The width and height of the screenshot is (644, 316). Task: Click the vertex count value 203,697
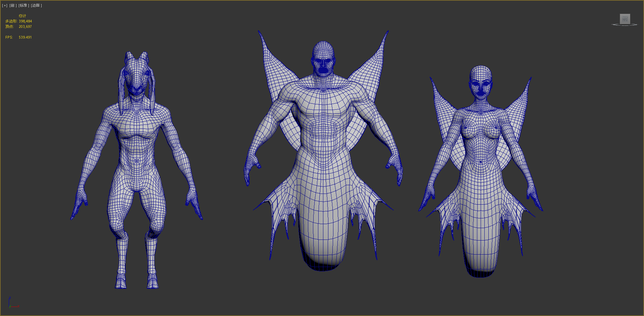(x=25, y=27)
